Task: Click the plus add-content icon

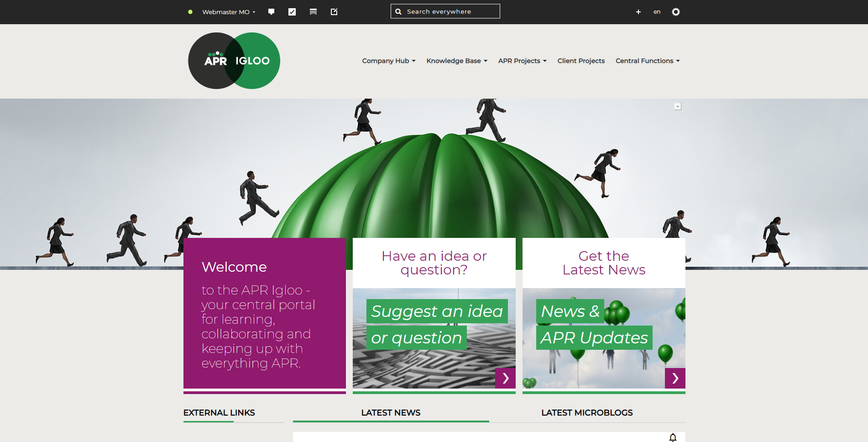Action: (638, 12)
